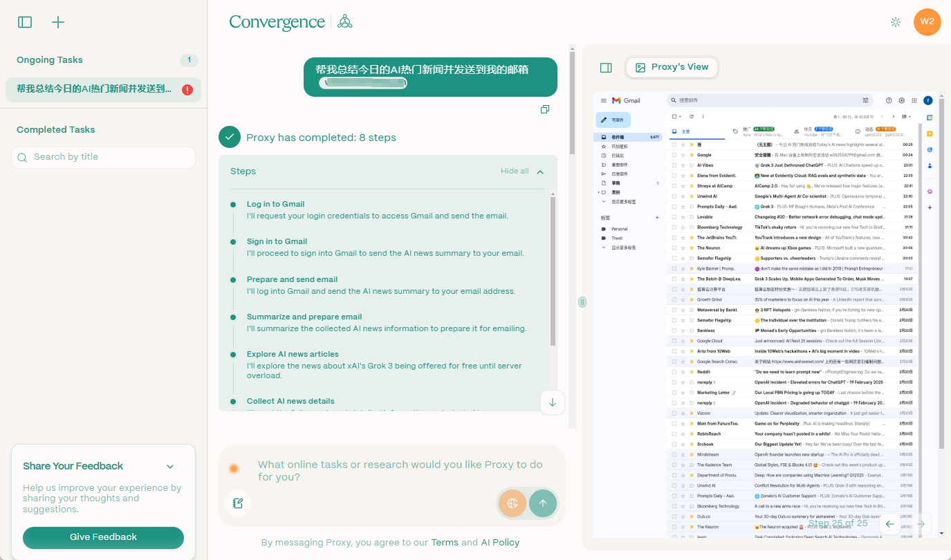
Task: Open Gmail 主要 primary tab
Action: click(697, 131)
